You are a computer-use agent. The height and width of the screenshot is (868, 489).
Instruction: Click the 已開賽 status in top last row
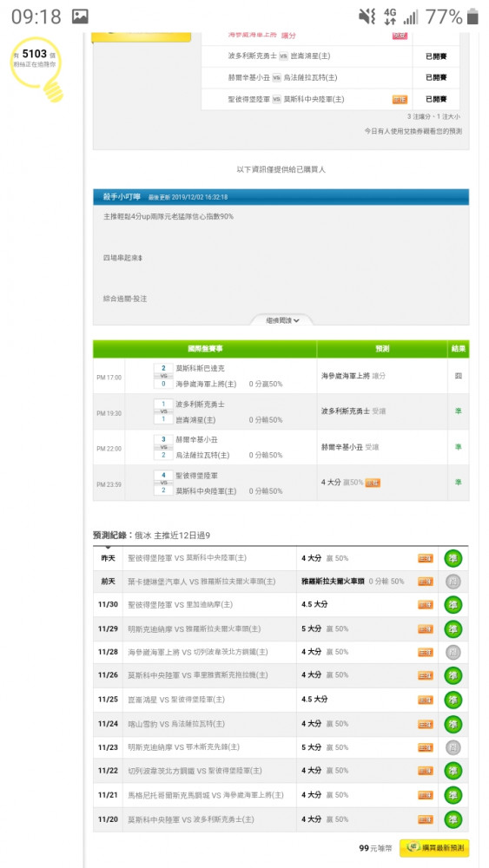(436, 100)
